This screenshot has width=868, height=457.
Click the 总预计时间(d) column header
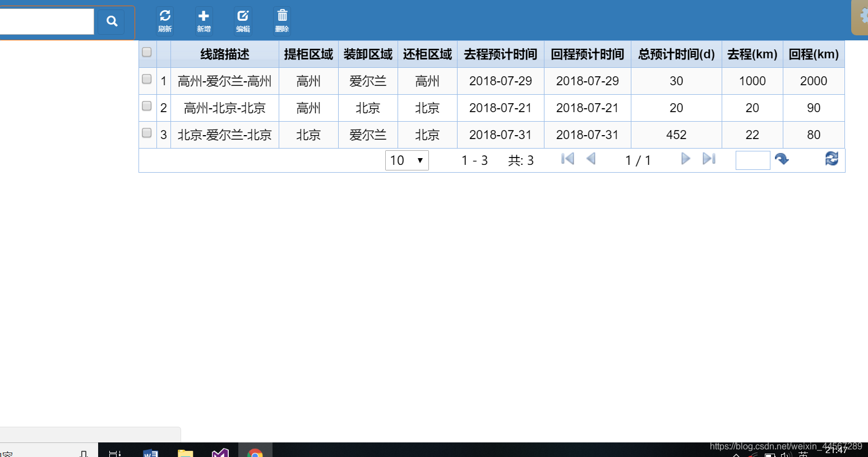coord(676,54)
